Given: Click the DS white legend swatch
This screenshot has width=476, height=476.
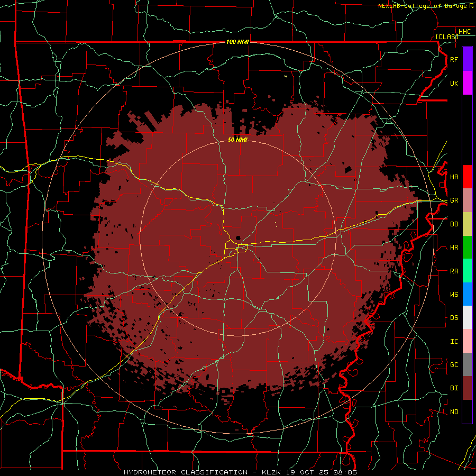Looking at the screenshot, I should (467, 317).
